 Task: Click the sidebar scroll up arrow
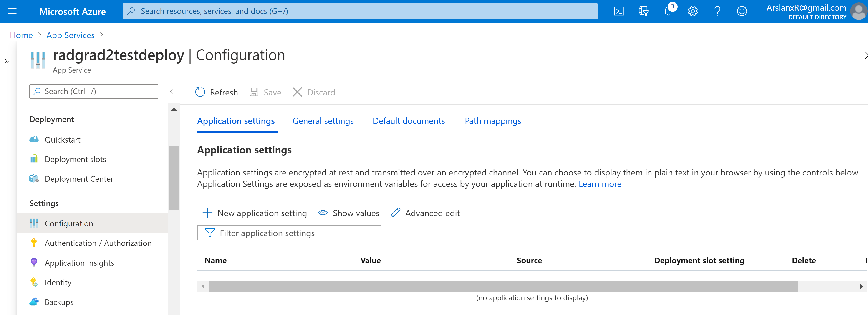click(x=174, y=109)
